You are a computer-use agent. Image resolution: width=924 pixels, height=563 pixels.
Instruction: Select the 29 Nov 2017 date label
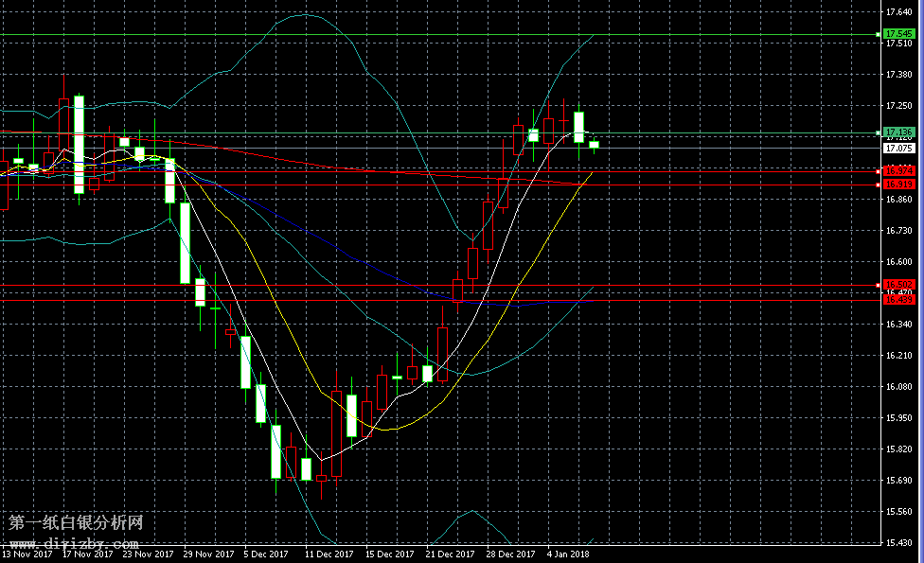tap(207, 554)
